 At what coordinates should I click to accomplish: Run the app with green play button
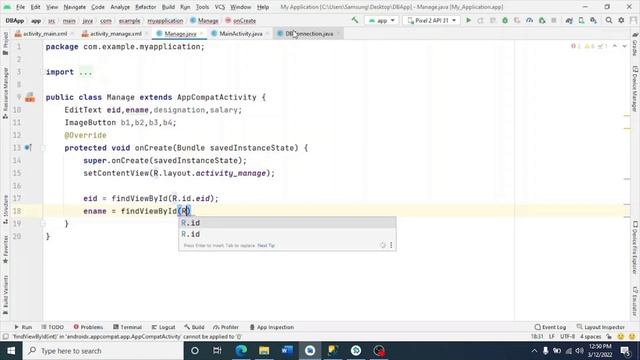pos(469,20)
